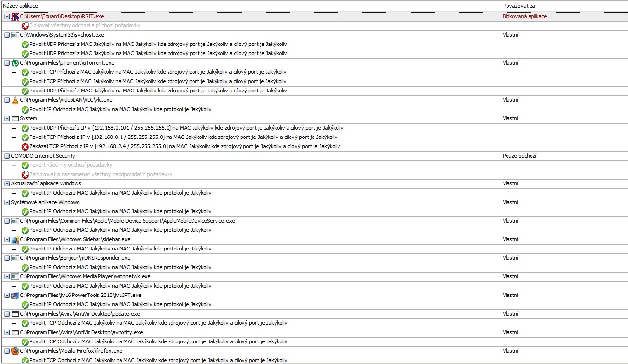Collapse the COMODO Internet Security group
This screenshot has width=628, height=364.
click(x=7, y=156)
